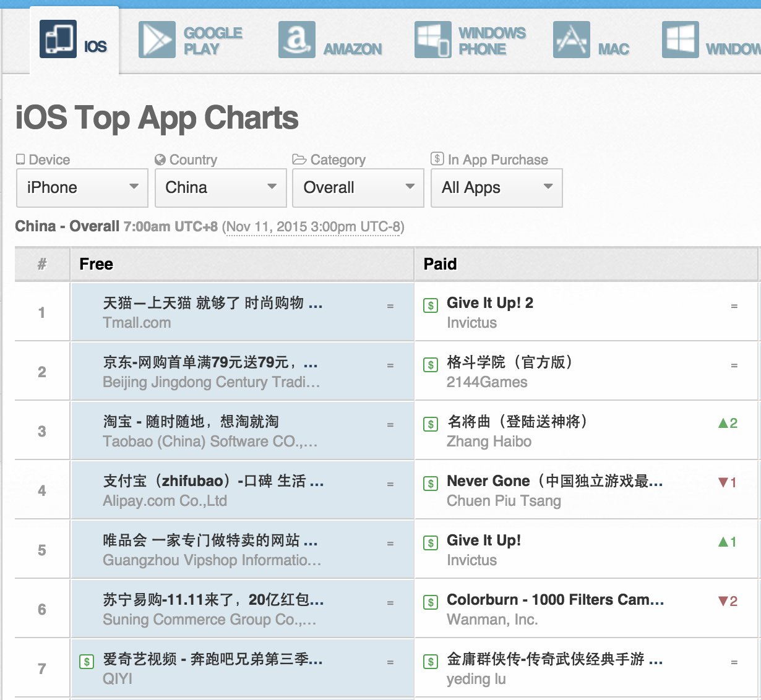Click the Nov 11, 2015 timestamp text
Viewport: 761px width, 700px height.
(x=313, y=226)
